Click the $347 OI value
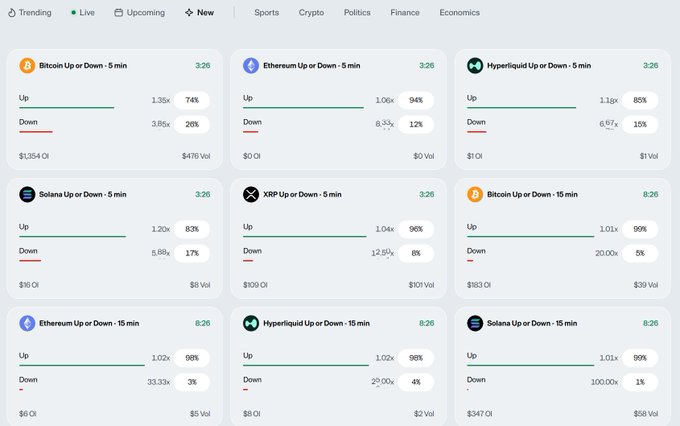680x426 pixels. click(480, 414)
